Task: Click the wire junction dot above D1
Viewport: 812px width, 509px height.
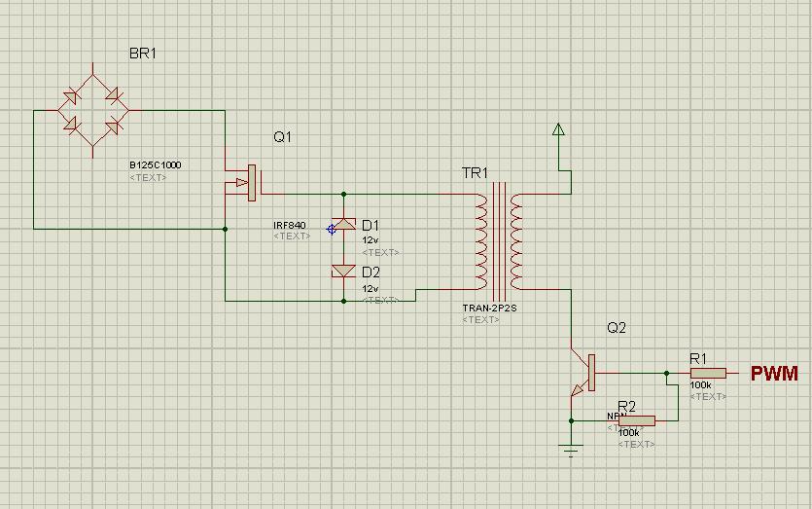Action: (344, 195)
